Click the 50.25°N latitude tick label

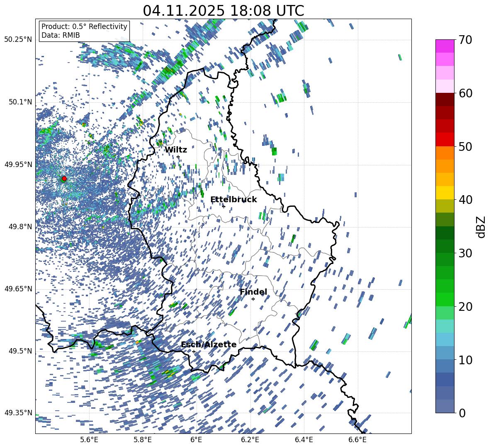coord(18,40)
